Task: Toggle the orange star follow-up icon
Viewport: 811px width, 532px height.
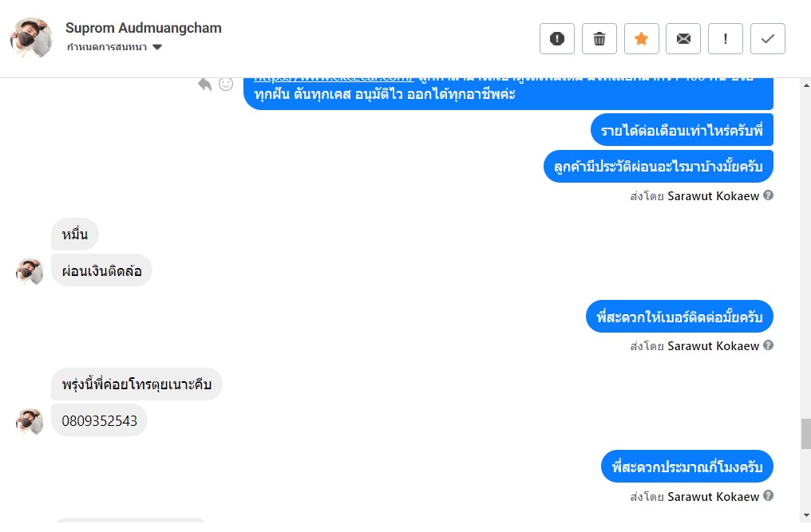Action: coord(641,39)
